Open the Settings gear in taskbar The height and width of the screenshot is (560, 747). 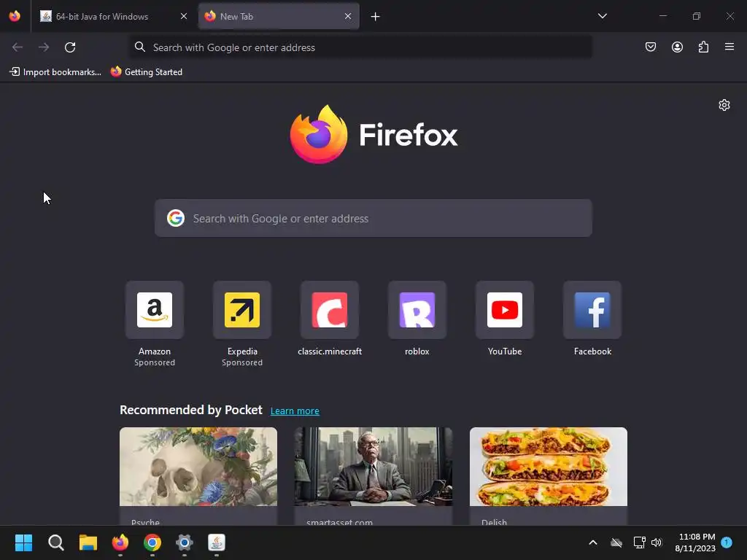pyautogui.click(x=185, y=542)
